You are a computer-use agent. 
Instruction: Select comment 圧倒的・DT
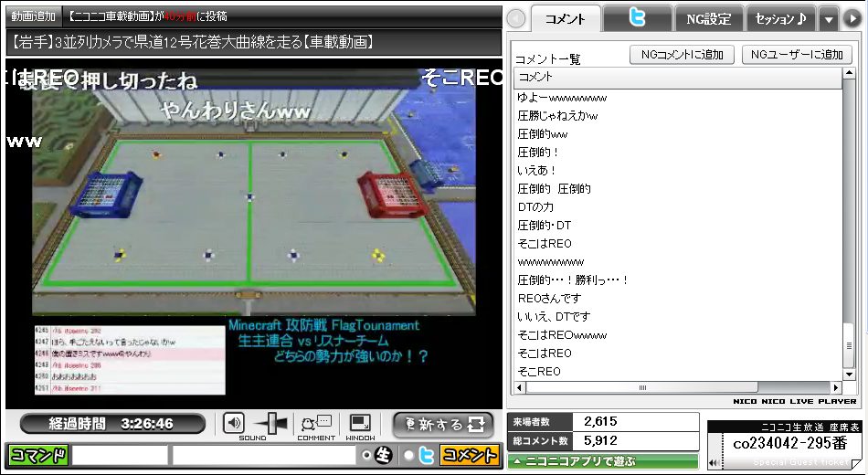[x=678, y=226]
